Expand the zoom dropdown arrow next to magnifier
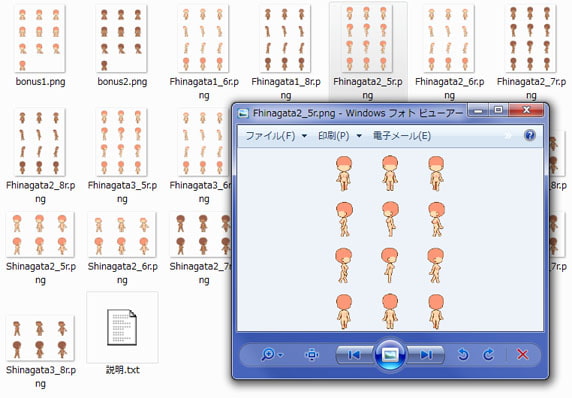The image size is (572, 398). [280, 355]
